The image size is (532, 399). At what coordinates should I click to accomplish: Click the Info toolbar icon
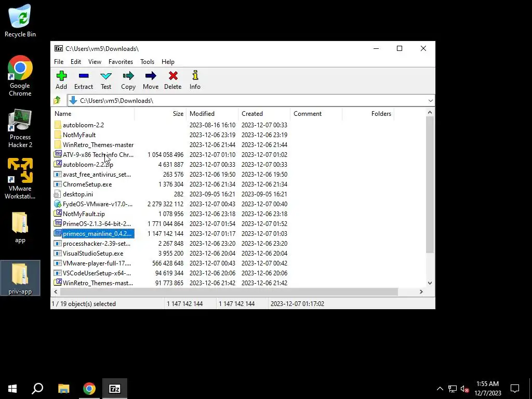tap(195, 75)
